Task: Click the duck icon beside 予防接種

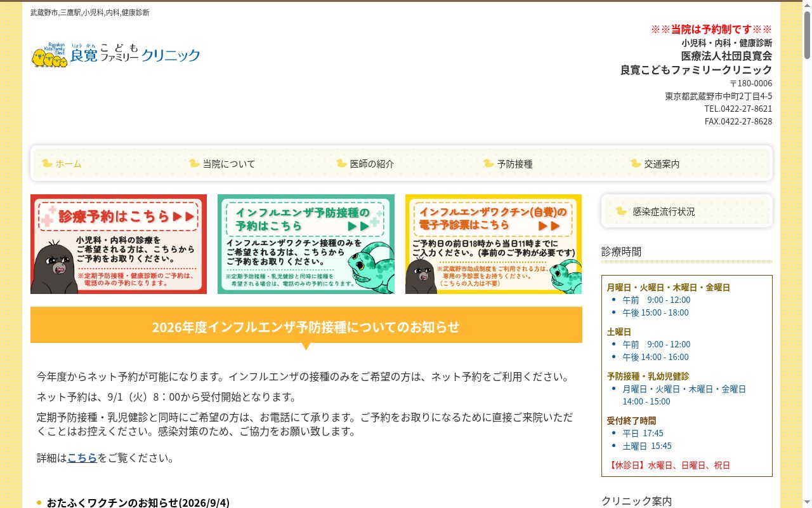Action: coord(488,163)
